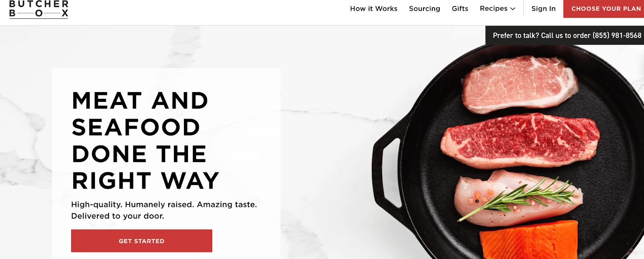Viewport: 644px width, 259px height.
Task: Click the vertical divider beside Sign In
Action: coord(523,8)
